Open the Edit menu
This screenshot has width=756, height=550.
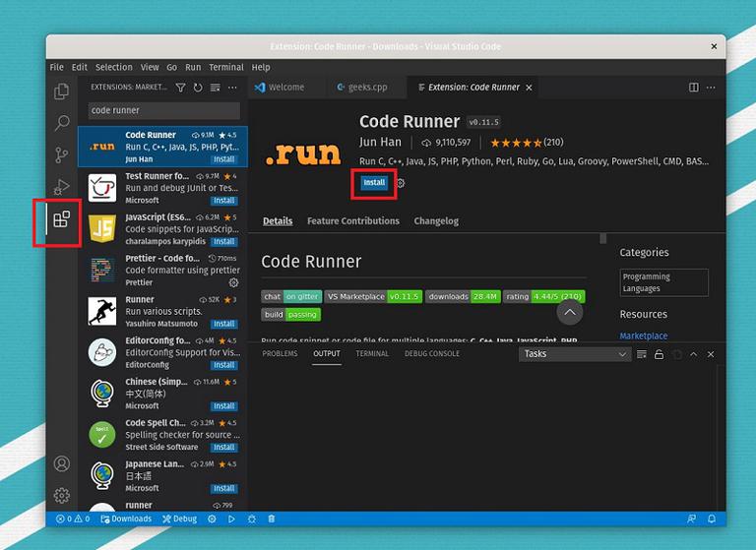(x=79, y=67)
